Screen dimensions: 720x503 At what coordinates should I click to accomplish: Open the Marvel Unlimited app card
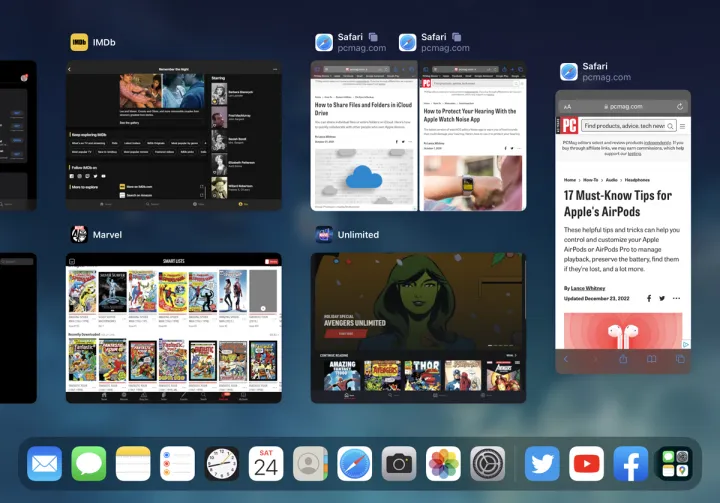[418, 327]
